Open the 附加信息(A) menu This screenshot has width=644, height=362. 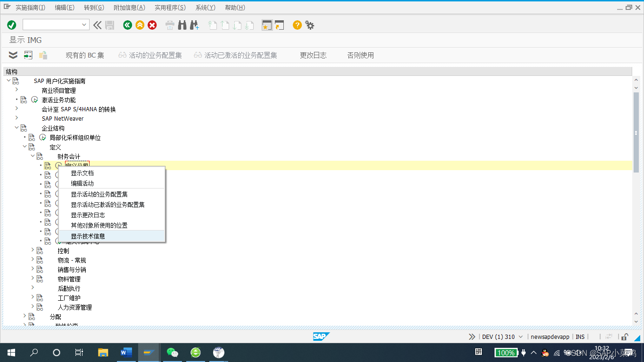point(129,8)
